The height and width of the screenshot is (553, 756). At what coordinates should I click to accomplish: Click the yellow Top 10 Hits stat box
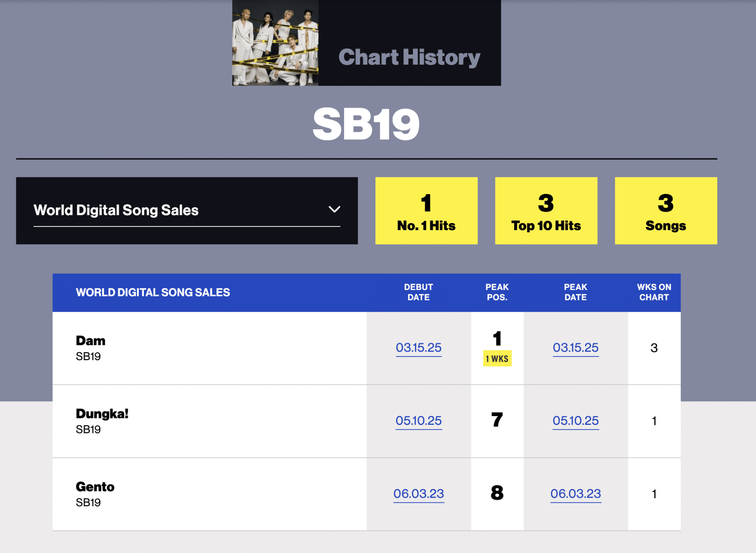(546, 210)
